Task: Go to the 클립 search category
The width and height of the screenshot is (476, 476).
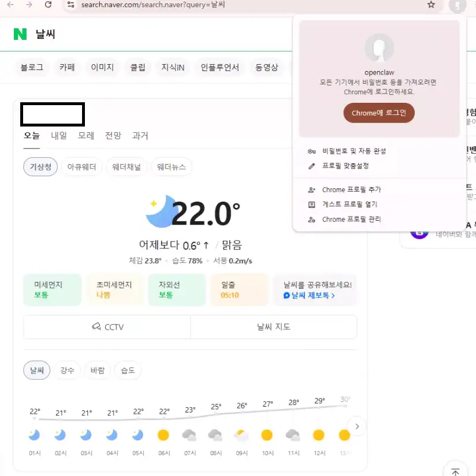Action: (137, 67)
